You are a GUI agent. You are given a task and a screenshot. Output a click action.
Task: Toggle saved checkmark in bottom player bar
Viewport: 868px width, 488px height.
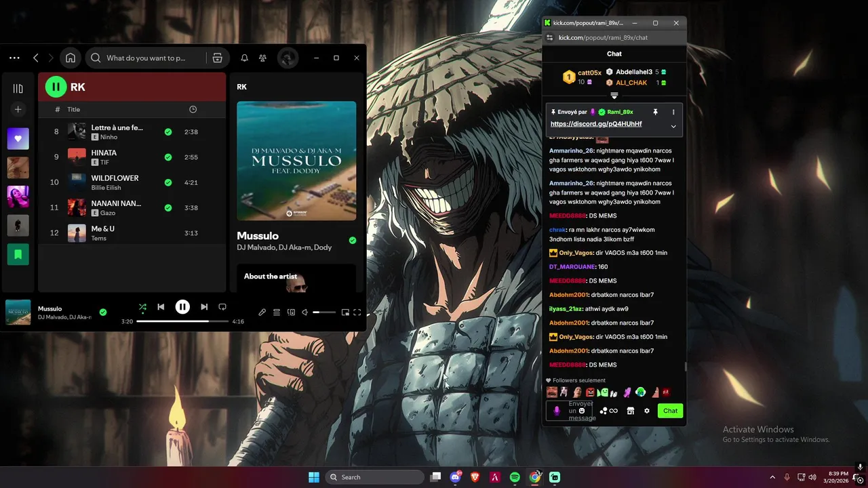pyautogui.click(x=103, y=312)
